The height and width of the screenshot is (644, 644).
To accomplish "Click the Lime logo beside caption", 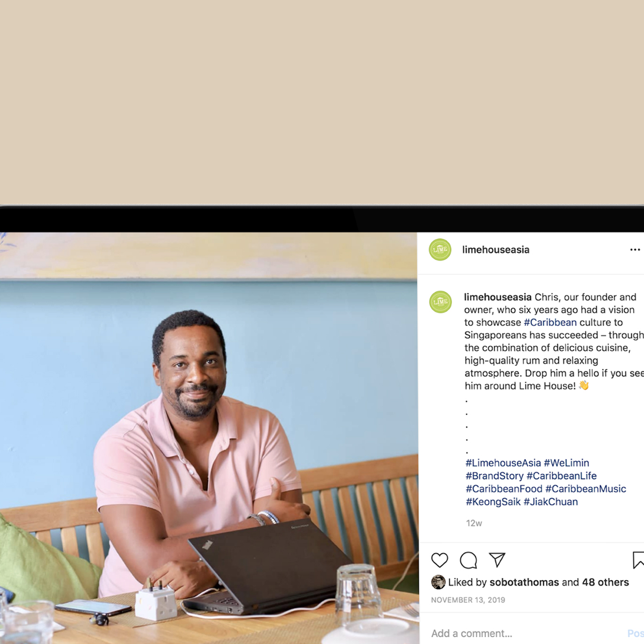I will click(x=440, y=302).
